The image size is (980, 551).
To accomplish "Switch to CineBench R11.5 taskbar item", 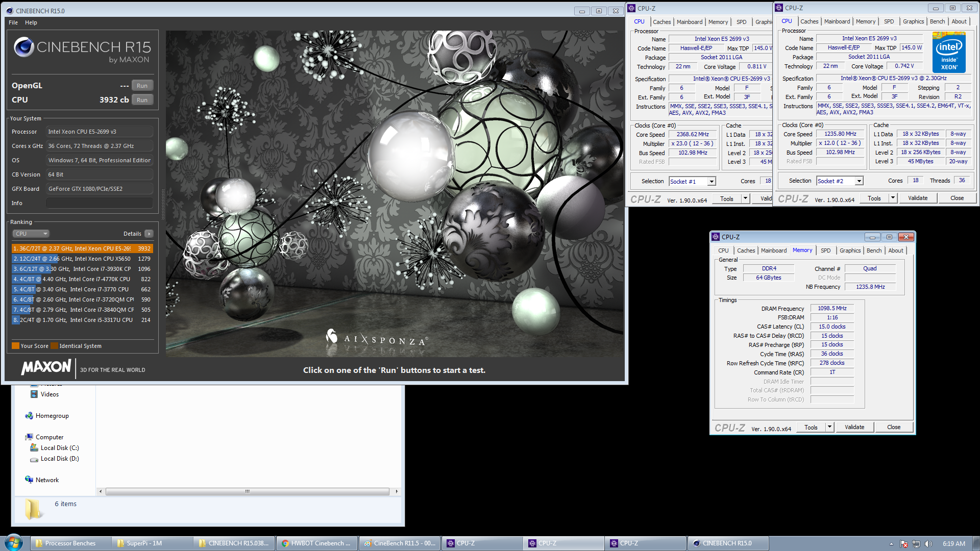I will click(x=399, y=543).
